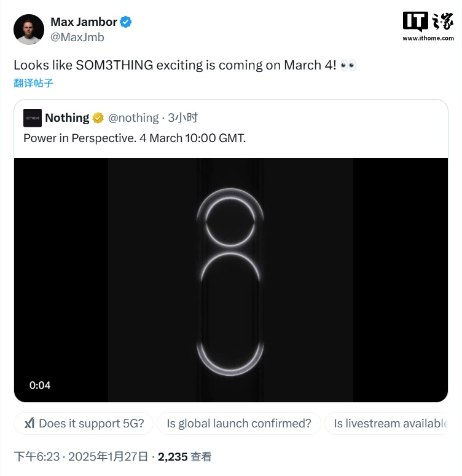Click the 2,235 查看 view count
This screenshot has height=476, width=462.
pyautogui.click(x=185, y=456)
